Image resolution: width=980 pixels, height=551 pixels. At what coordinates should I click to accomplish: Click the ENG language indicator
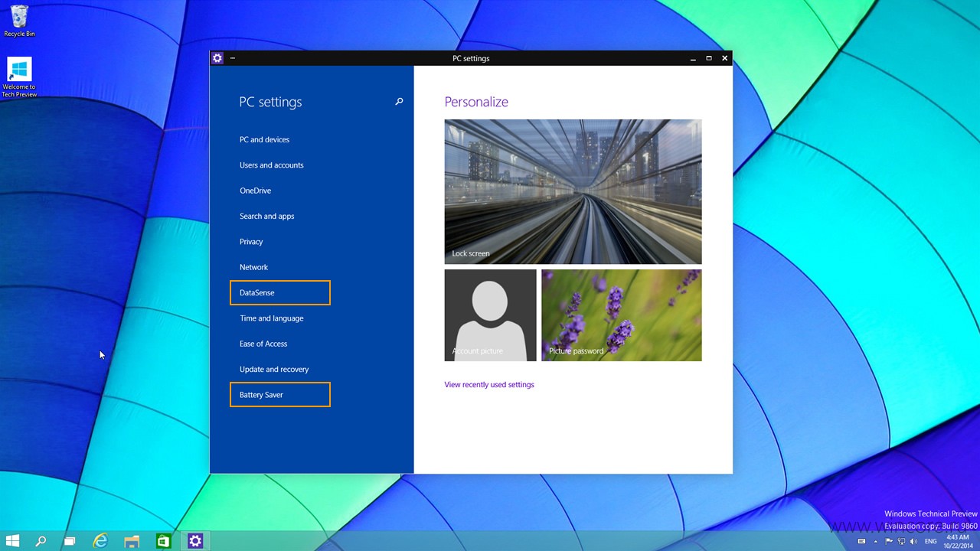tap(930, 541)
